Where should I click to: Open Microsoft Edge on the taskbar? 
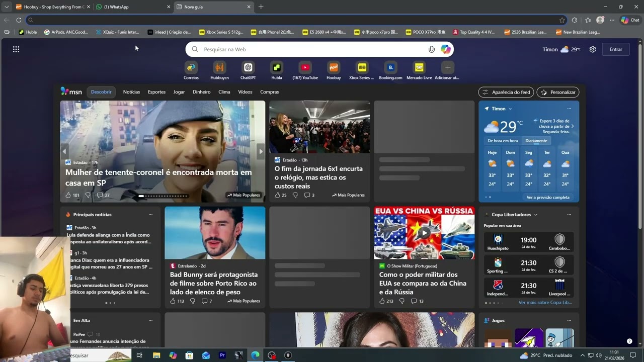255,355
